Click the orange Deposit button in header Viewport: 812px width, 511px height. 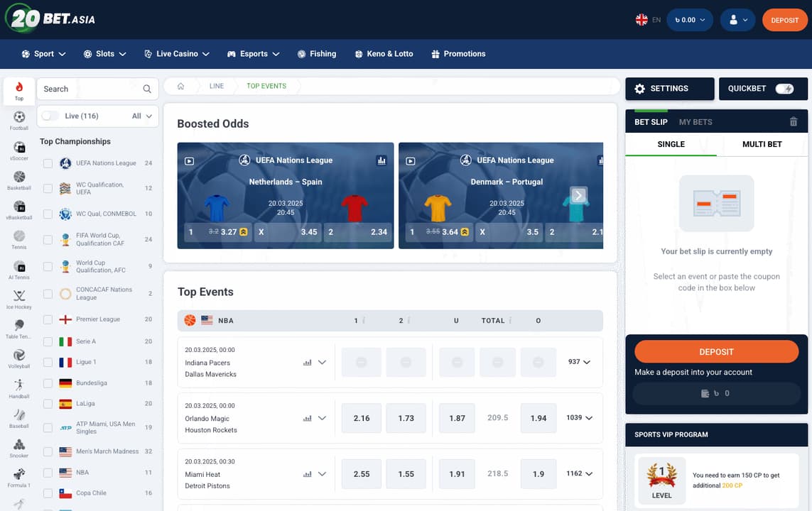(784, 20)
